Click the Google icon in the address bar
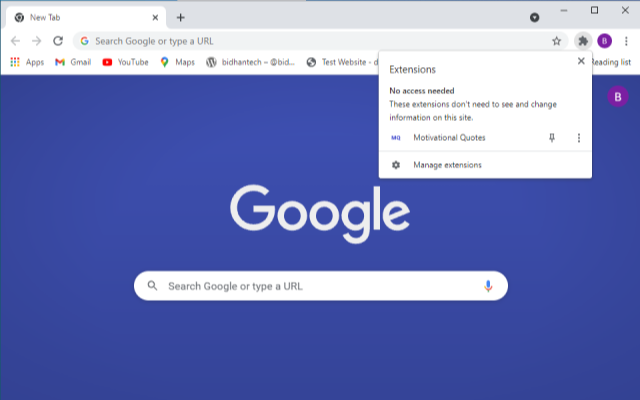The width and height of the screenshot is (640, 400). 84,41
